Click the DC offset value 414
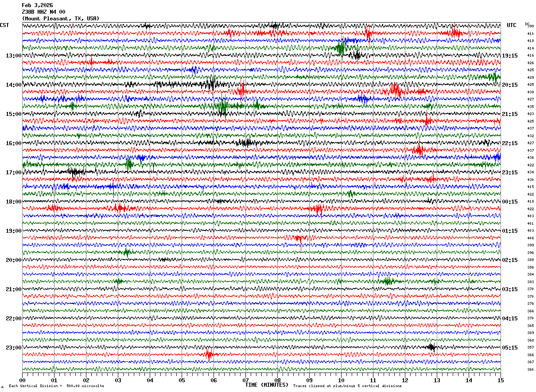 (x=531, y=48)
